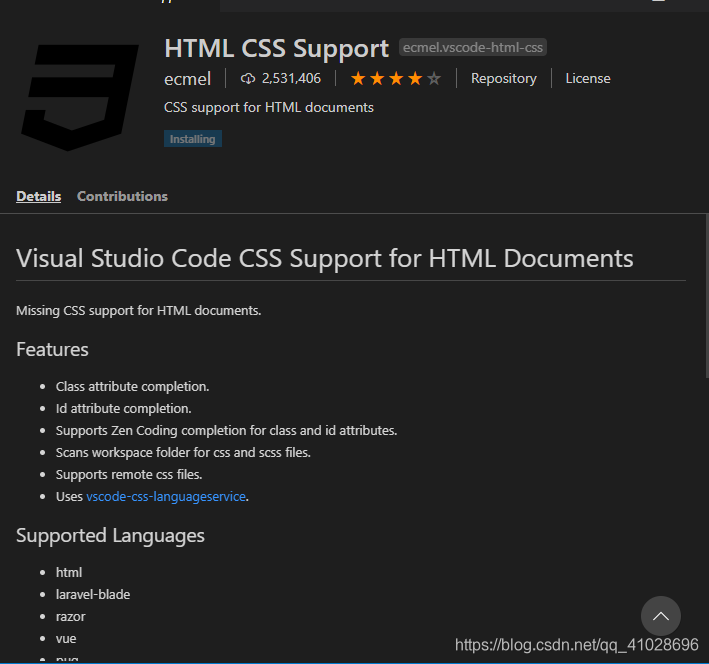Click 'Supports Zen Coding completion' list item
709x664 pixels.
(227, 431)
